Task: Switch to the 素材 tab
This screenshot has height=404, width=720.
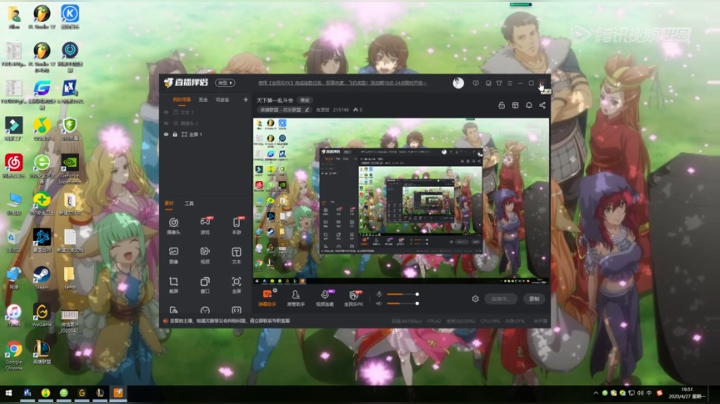Action: click(x=169, y=203)
